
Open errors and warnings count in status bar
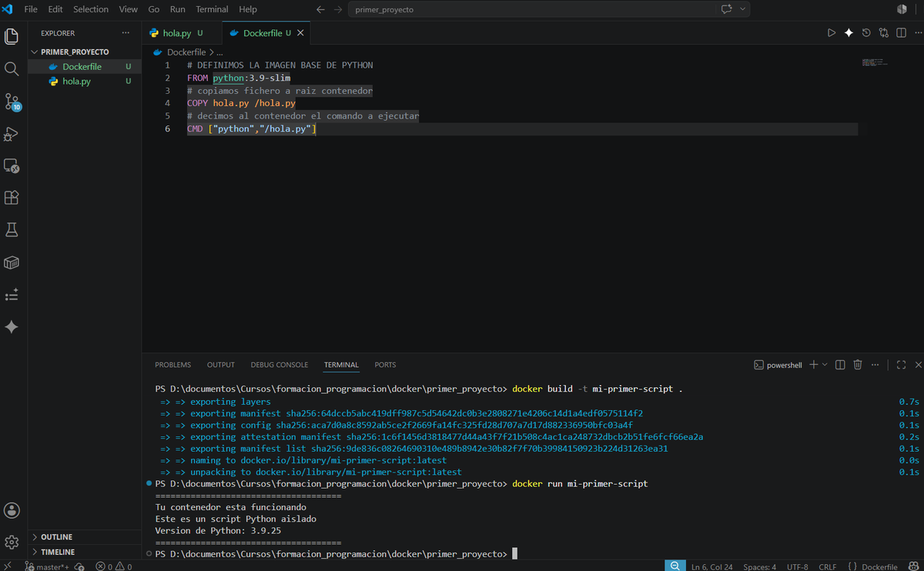(113, 566)
